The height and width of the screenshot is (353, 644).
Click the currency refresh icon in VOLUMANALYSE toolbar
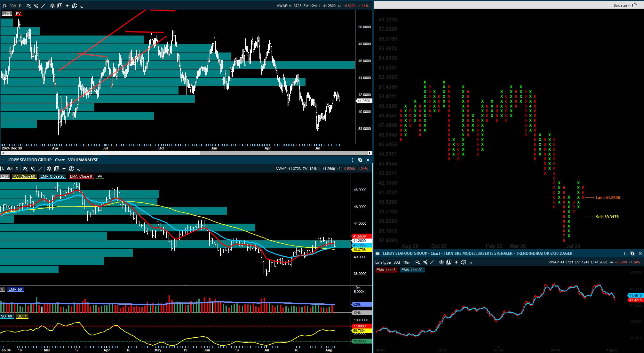71,169
